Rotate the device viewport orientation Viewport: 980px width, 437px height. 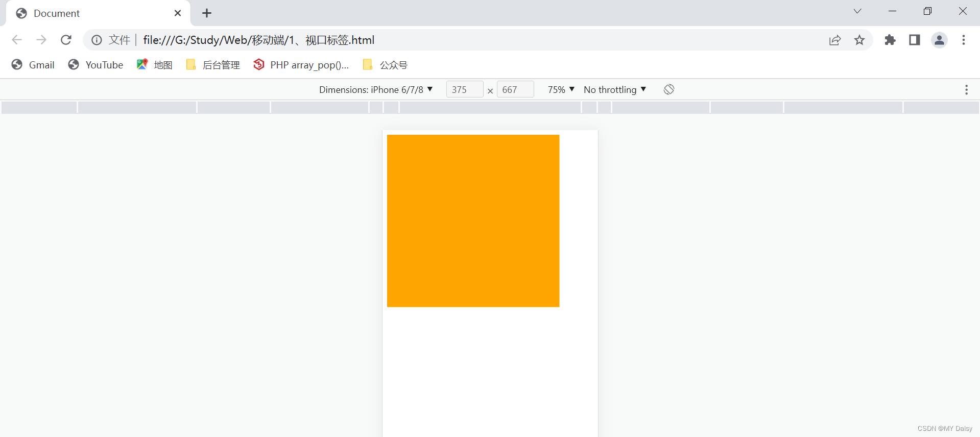(669, 90)
